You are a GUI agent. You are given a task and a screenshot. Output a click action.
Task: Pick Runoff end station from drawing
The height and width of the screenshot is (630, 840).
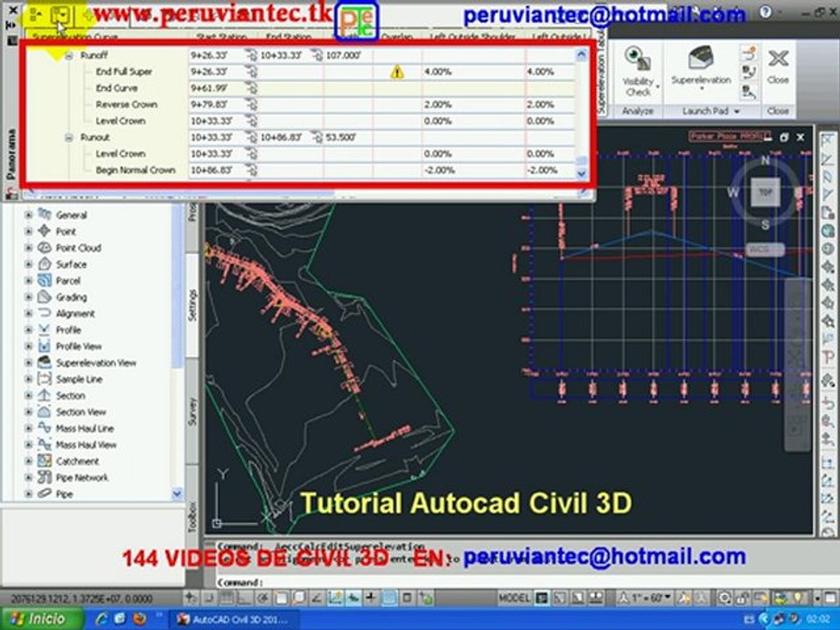click(x=317, y=55)
